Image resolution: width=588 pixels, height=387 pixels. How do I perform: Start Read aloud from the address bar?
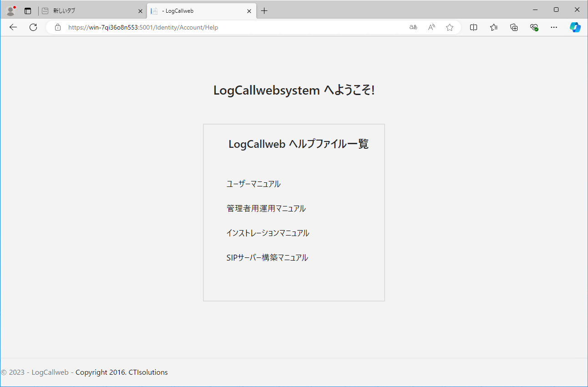431,27
